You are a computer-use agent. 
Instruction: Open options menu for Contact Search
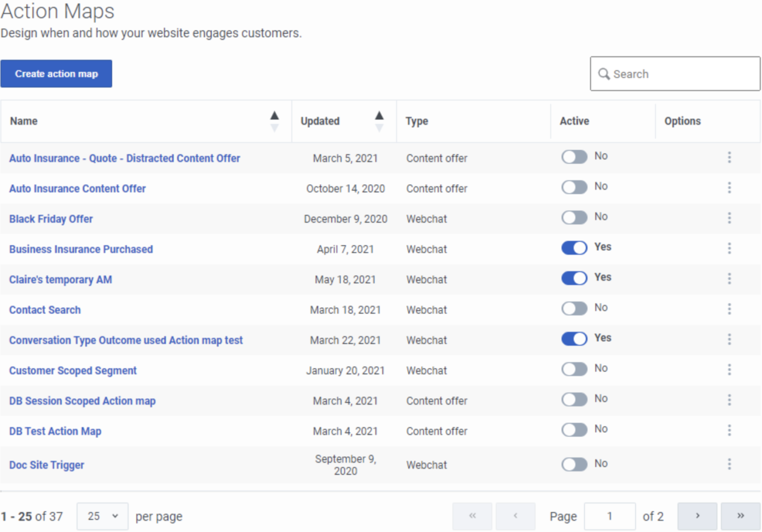coord(729,309)
